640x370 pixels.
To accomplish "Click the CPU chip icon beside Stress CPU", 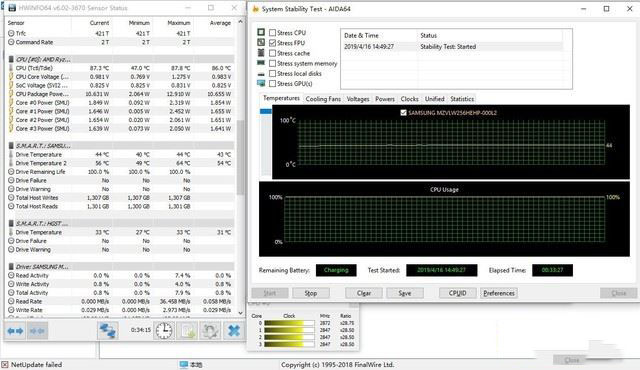I will tap(261, 32).
